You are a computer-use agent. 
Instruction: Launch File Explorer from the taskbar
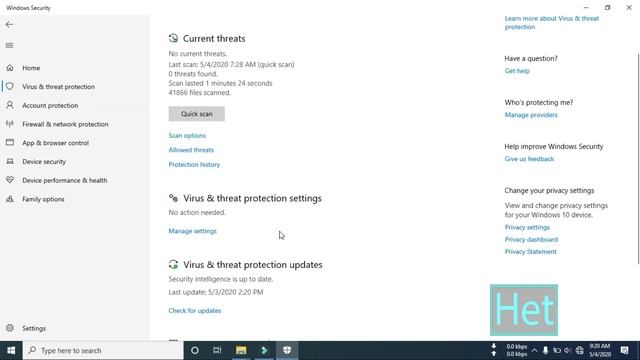pos(241,350)
